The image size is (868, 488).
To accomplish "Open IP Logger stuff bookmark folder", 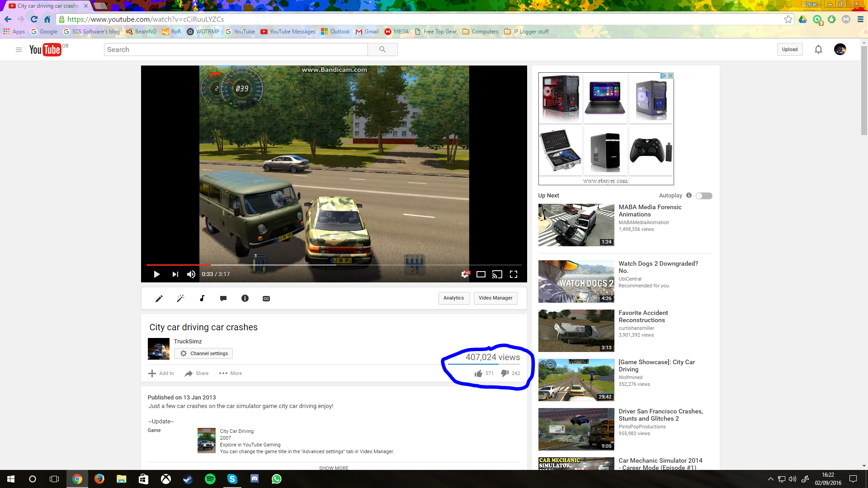I will coord(526,32).
